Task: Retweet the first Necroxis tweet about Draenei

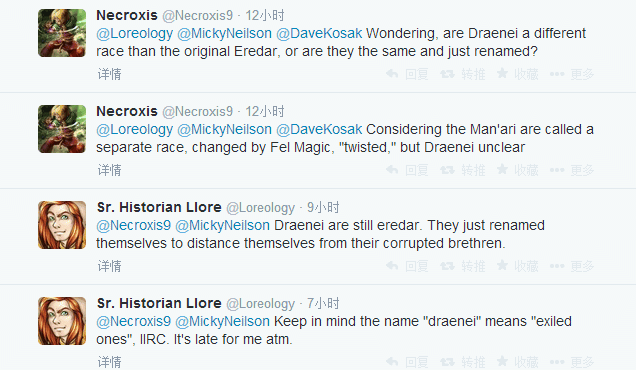Action: [463, 74]
